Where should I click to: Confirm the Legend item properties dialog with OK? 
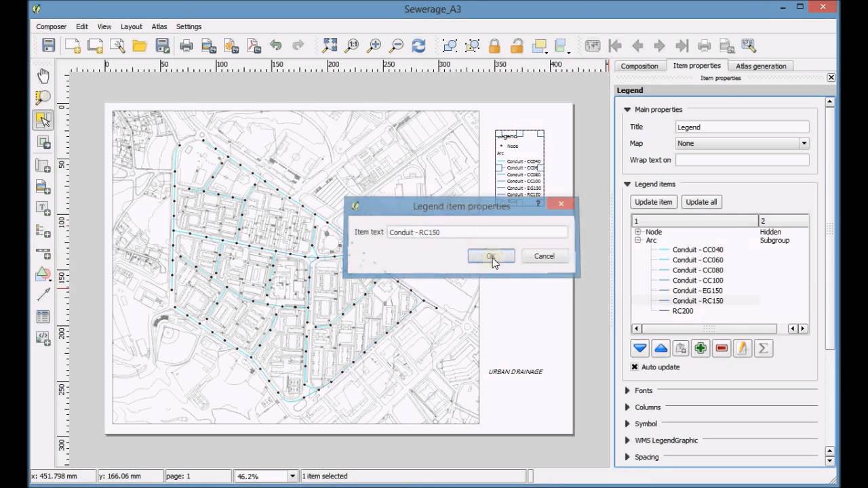click(x=491, y=256)
